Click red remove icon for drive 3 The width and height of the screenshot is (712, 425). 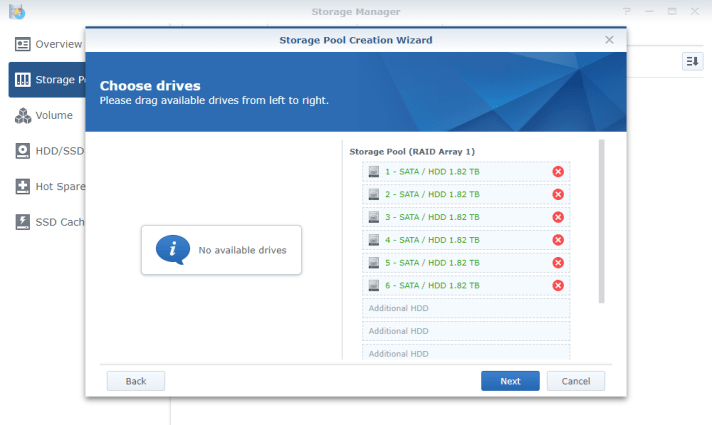pos(558,217)
